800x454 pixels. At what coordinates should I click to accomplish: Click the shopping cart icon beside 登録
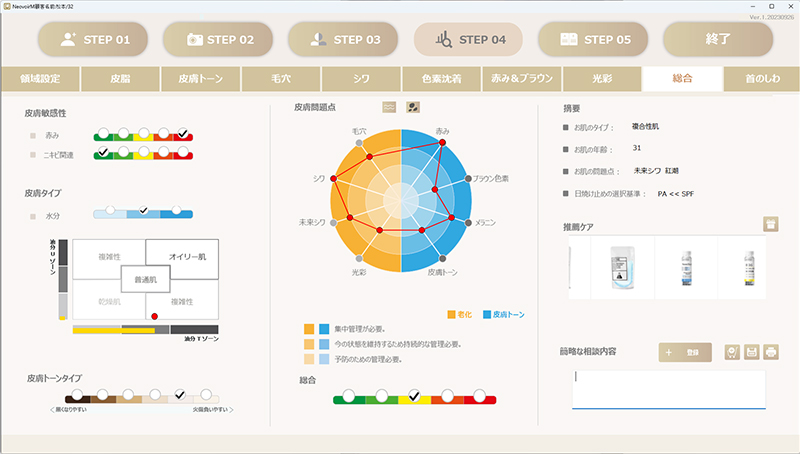pyautogui.click(x=733, y=352)
